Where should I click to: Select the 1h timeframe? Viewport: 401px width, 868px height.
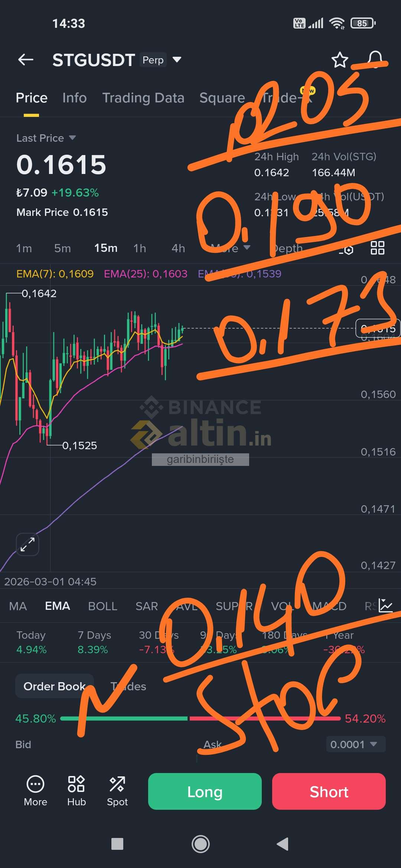[140, 248]
